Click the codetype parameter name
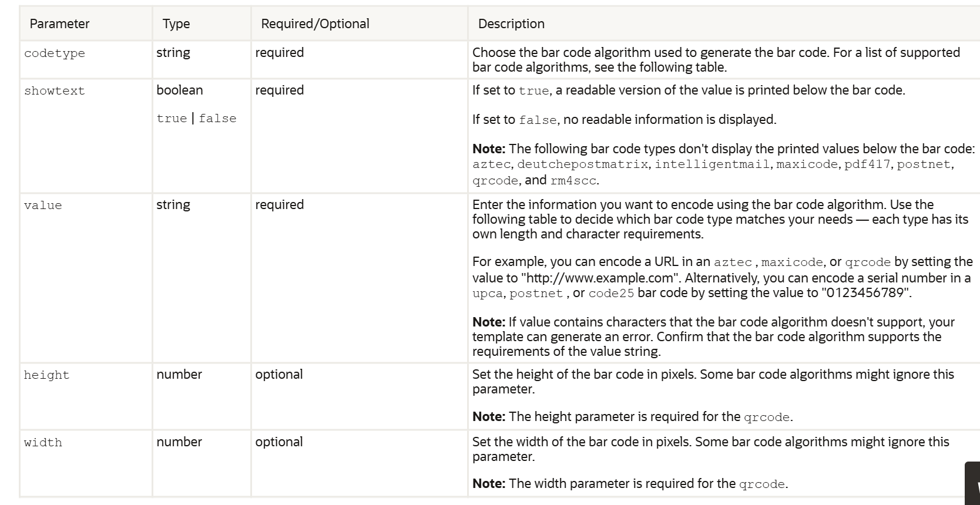Screen dimensions: 980x505 (55, 53)
